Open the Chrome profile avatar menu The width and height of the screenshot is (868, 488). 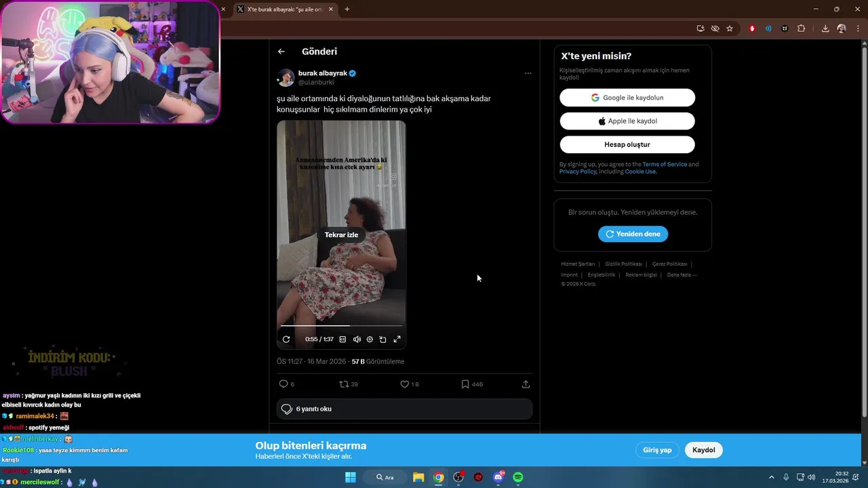pyautogui.click(x=842, y=28)
